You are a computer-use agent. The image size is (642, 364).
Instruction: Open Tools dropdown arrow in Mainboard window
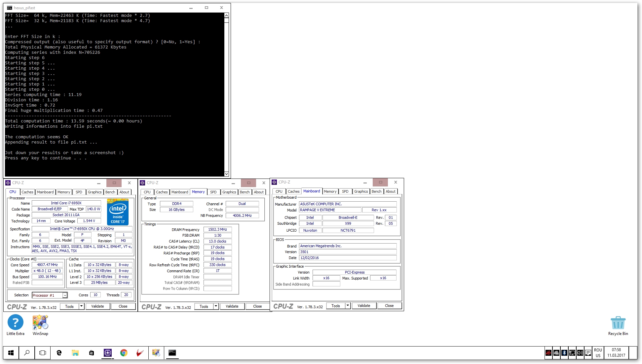click(348, 306)
